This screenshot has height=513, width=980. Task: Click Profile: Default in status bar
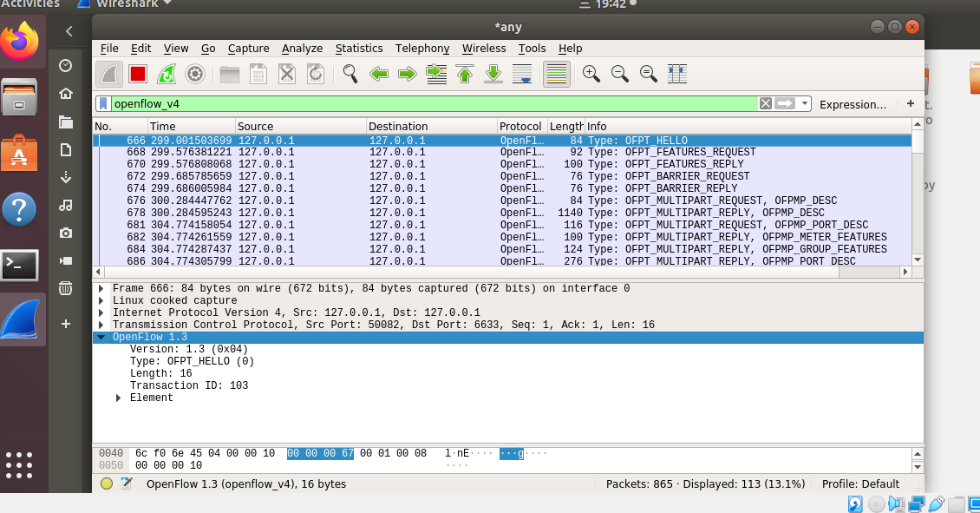coord(860,483)
